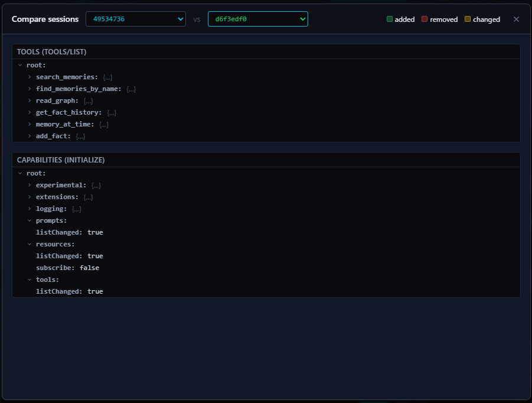
Task: Close the Compare sessions dialog
Action: [x=516, y=19]
